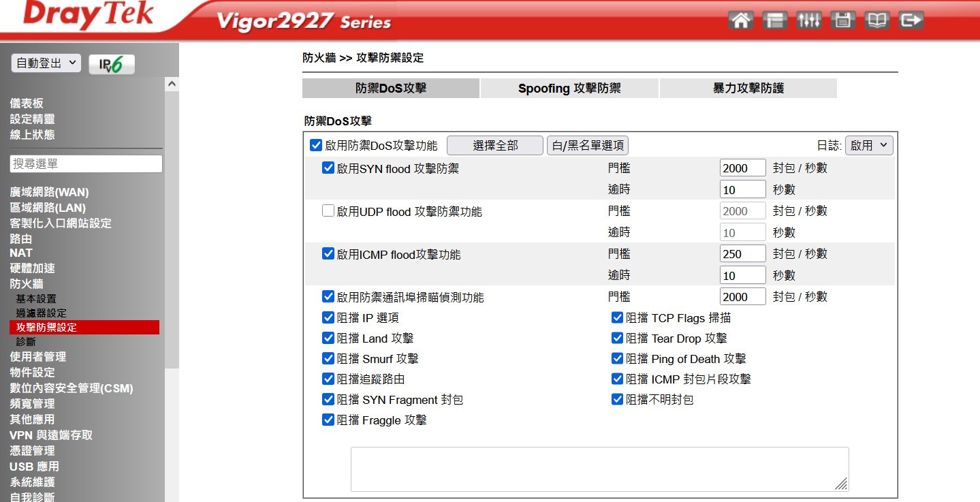Viewport: 980px width, 502px height.
Task: Click the 選擇全部 button
Action: (x=495, y=145)
